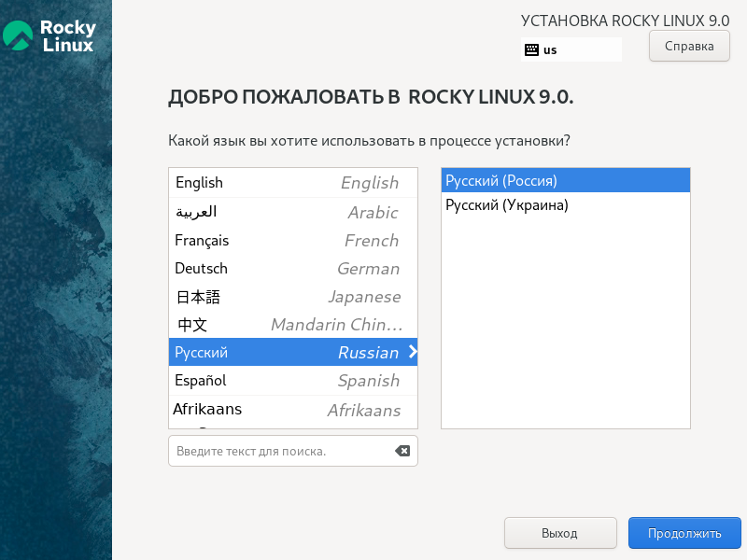Click the Rocky Linux logo

tap(49, 35)
